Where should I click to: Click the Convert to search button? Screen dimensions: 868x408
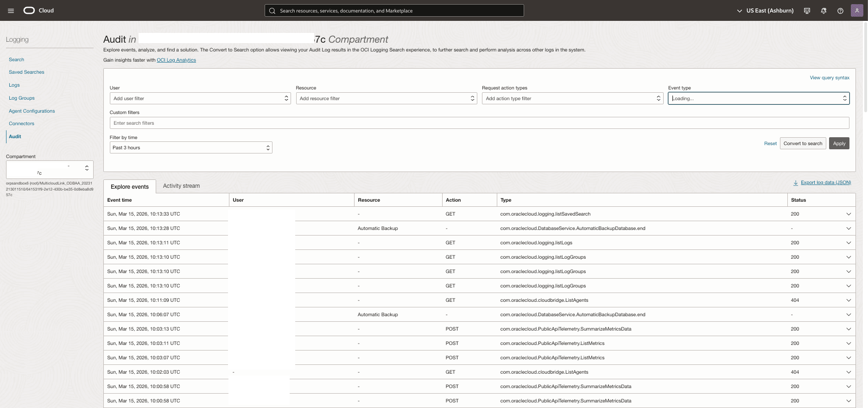click(x=803, y=144)
